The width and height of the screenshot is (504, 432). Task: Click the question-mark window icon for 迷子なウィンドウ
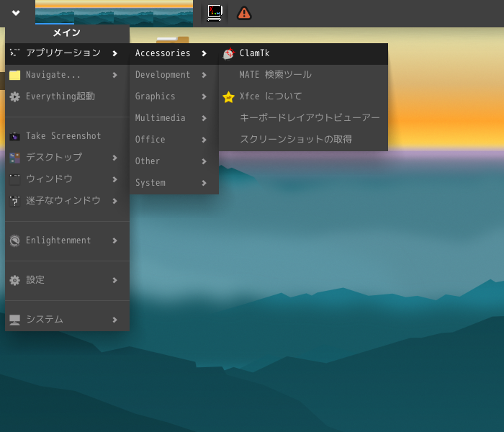(x=15, y=201)
